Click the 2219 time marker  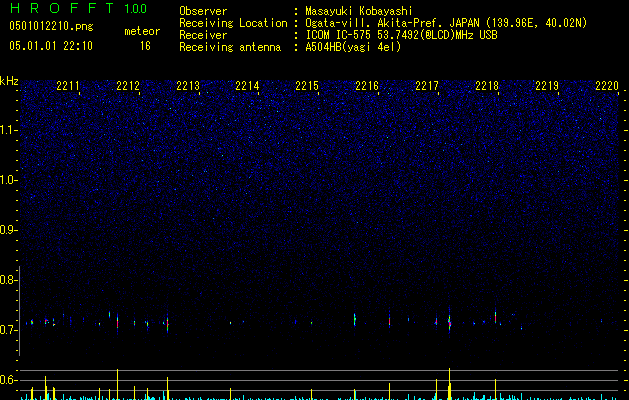[547, 86]
